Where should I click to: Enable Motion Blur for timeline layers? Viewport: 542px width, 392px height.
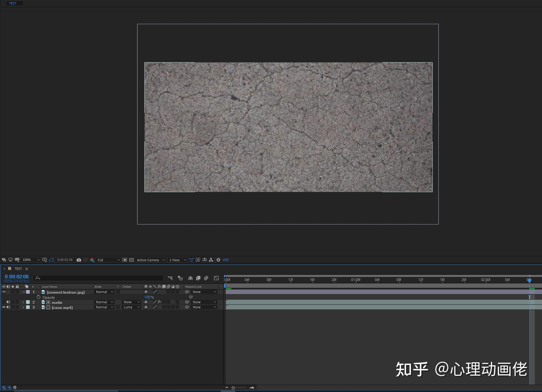coord(206,278)
